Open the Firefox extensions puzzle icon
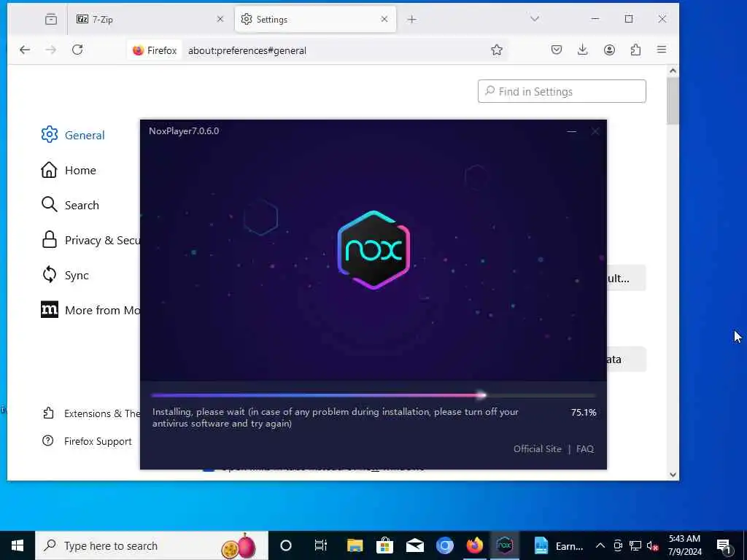The height and width of the screenshot is (560, 747). tap(635, 50)
